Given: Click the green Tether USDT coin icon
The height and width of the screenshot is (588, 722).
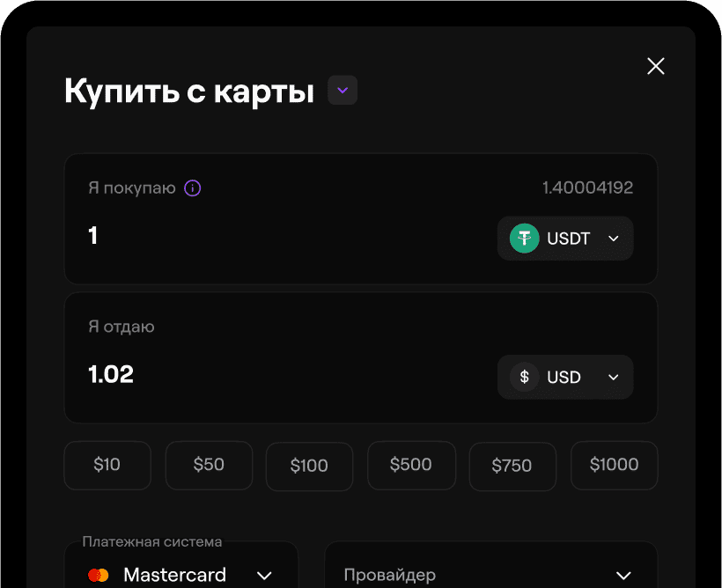Looking at the screenshot, I should pyautogui.click(x=525, y=238).
